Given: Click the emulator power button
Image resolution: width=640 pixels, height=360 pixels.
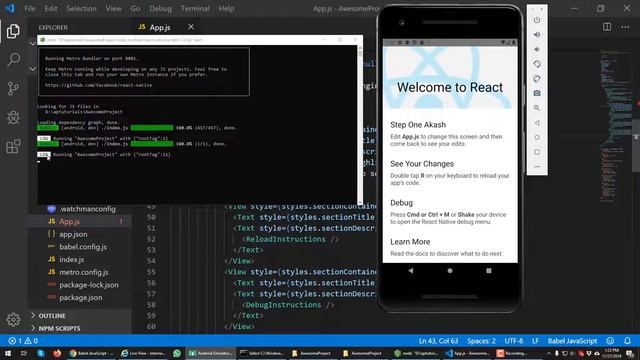Looking at the screenshot, I should 537,20.
